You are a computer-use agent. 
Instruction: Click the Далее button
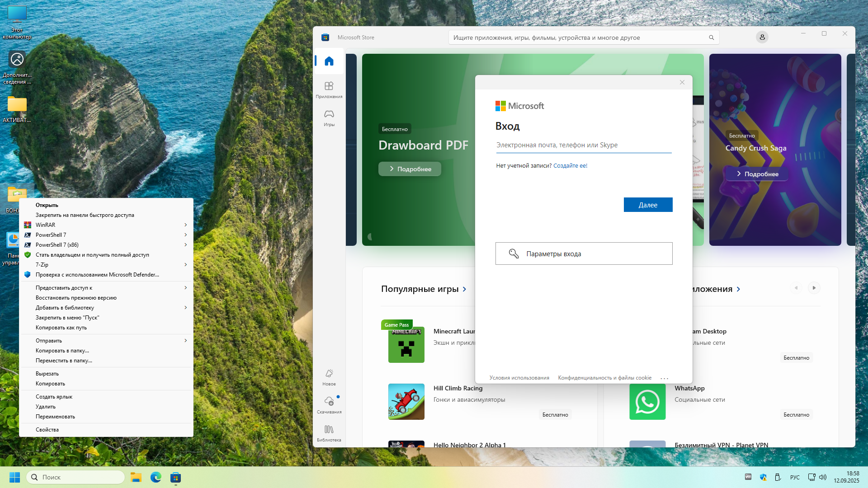pos(648,205)
